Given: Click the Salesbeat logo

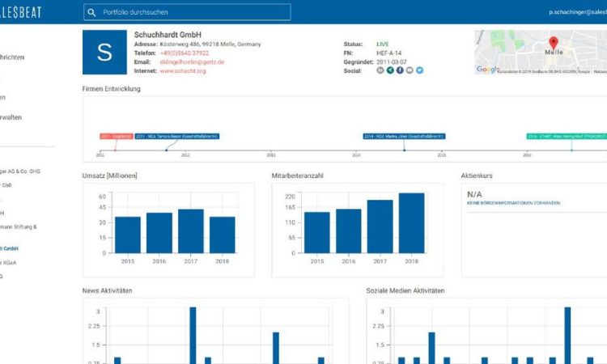Looking at the screenshot, I should coord(20,12).
